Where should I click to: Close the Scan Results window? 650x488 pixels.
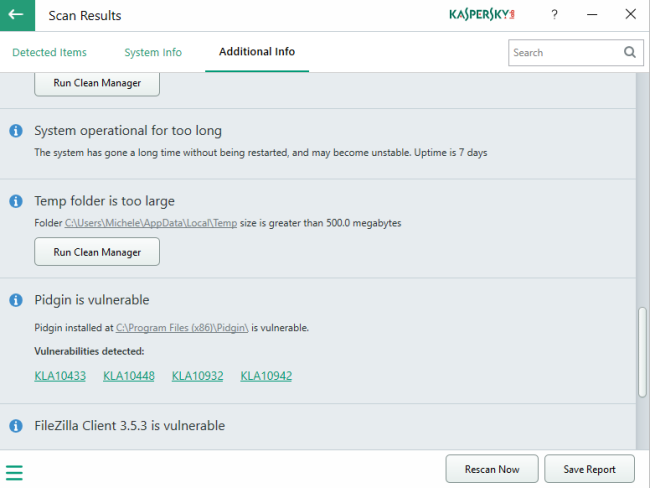(x=631, y=14)
